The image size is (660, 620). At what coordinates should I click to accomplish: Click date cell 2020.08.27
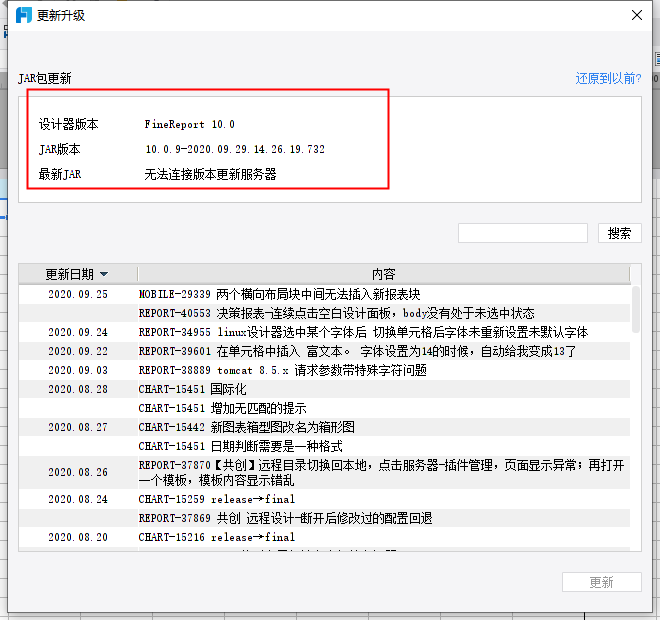click(78, 427)
